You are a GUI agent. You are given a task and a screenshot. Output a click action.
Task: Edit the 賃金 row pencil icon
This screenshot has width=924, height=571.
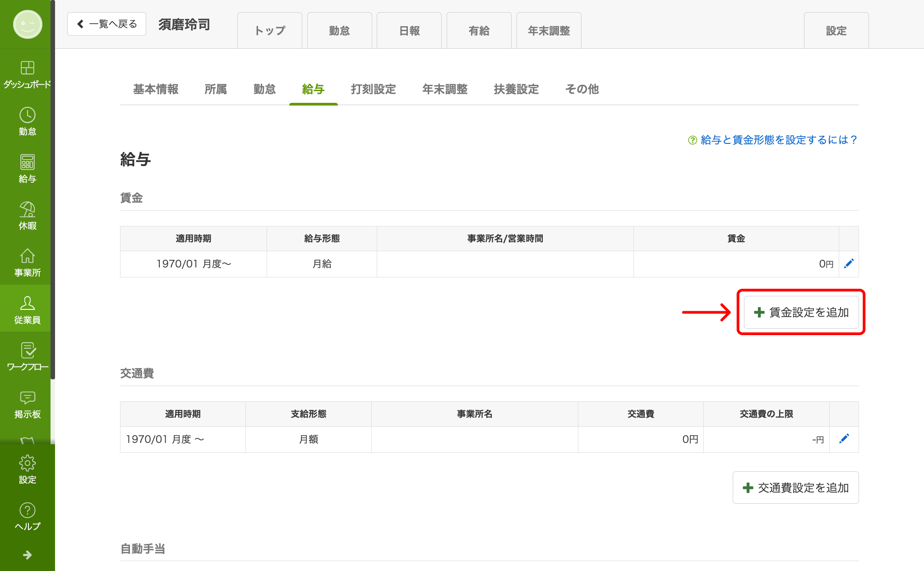pyautogui.click(x=849, y=264)
